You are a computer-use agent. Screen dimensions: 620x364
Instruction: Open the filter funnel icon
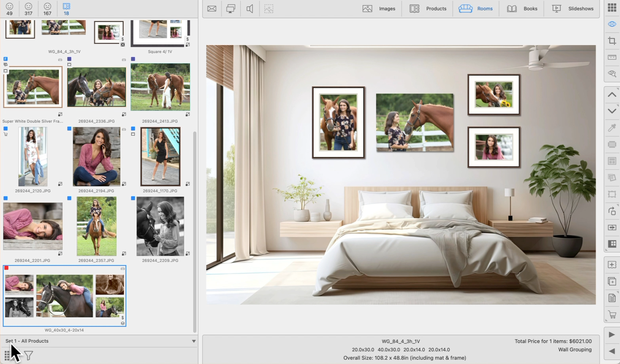coord(29,356)
